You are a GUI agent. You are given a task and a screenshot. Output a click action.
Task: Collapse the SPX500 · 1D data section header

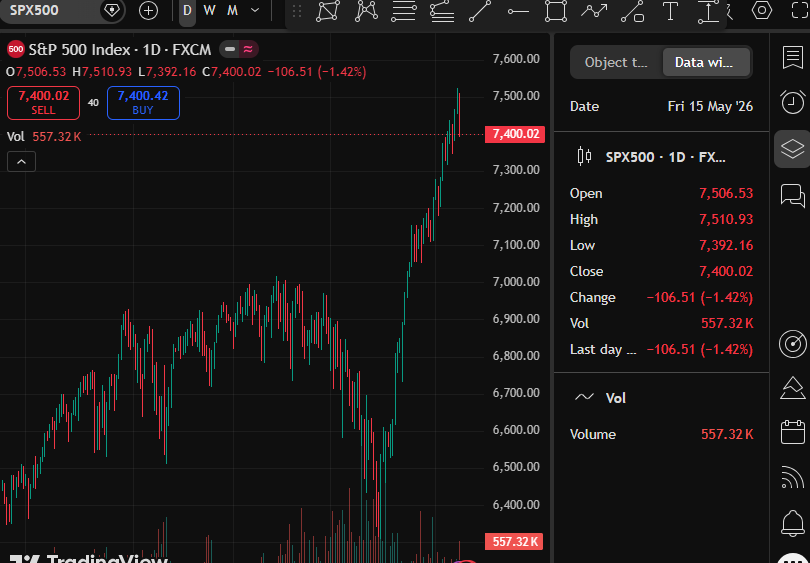[661, 157]
